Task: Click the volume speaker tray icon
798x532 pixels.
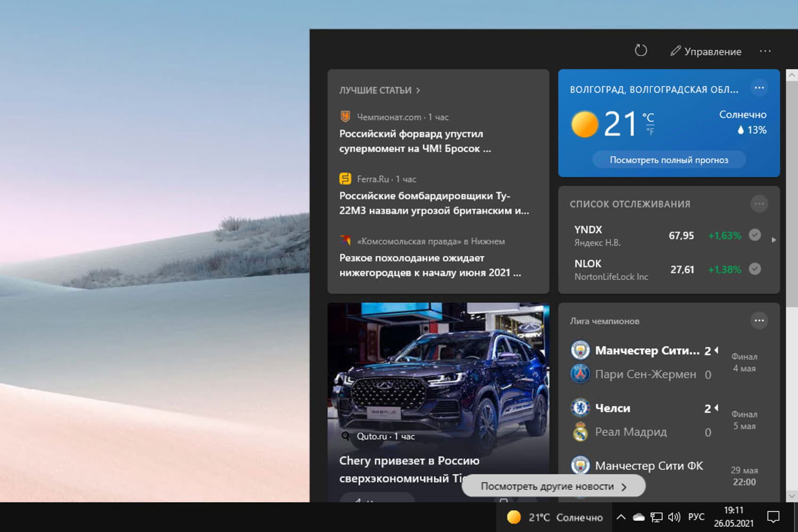Action: 674,517
